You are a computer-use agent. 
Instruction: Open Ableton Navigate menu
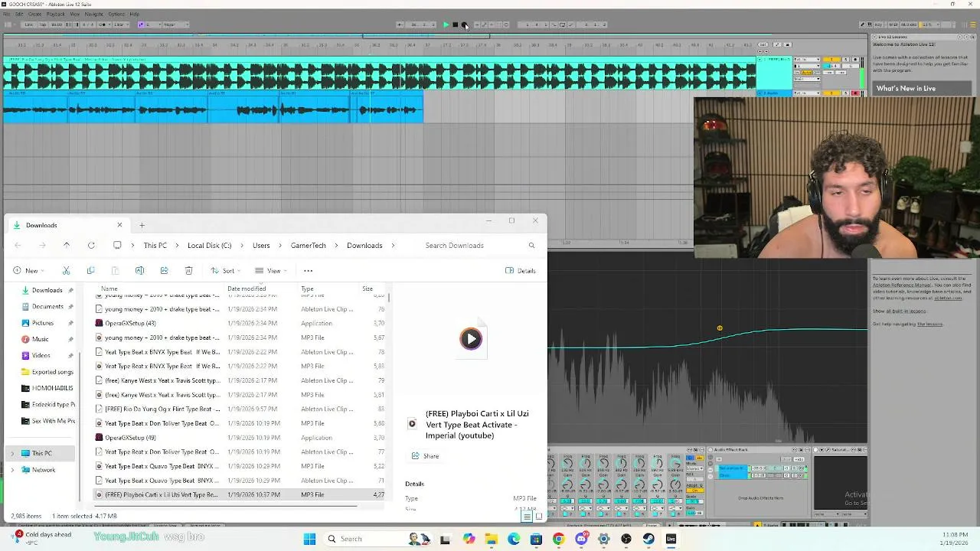(93, 14)
